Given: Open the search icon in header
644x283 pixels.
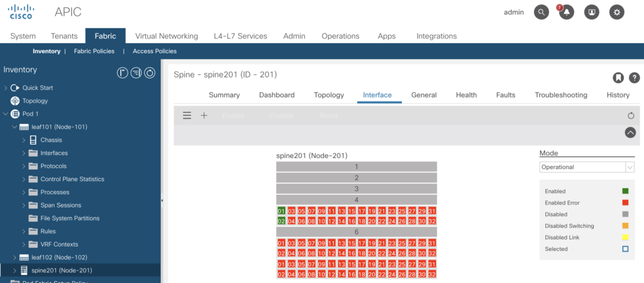Looking at the screenshot, I should pos(541,13).
